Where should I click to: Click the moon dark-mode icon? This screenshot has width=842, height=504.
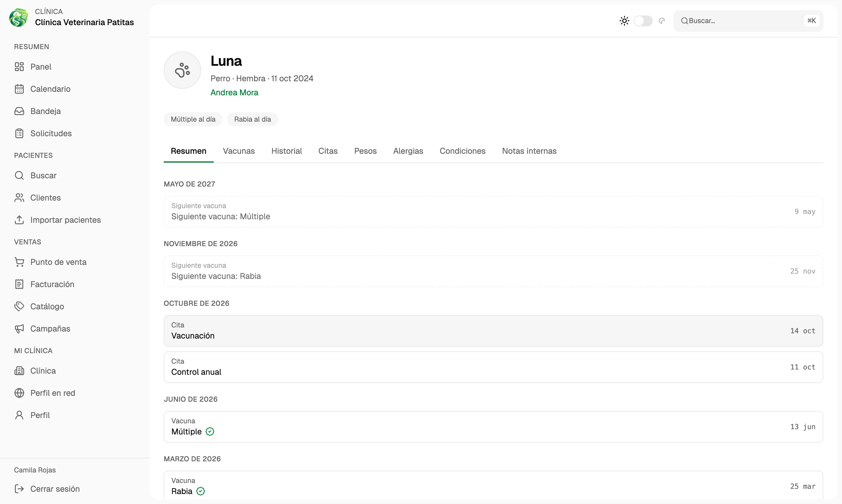coord(662,21)
